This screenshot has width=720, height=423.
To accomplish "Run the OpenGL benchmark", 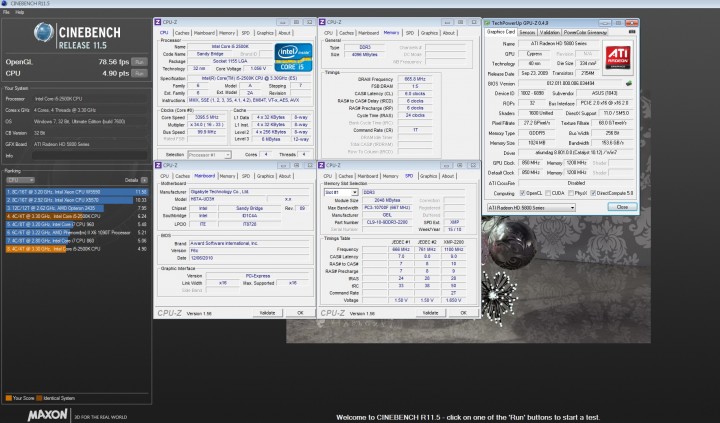I will click(x=139, y=62).
